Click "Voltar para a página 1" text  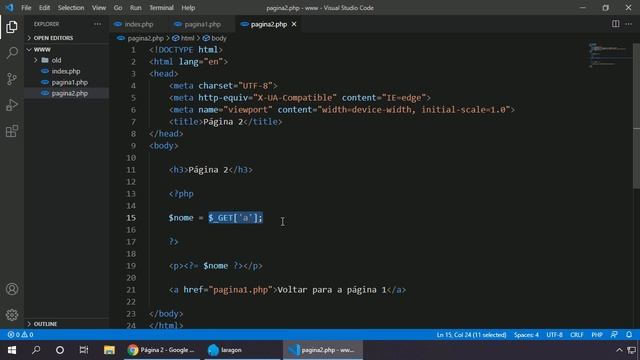[x=332, y=290]
